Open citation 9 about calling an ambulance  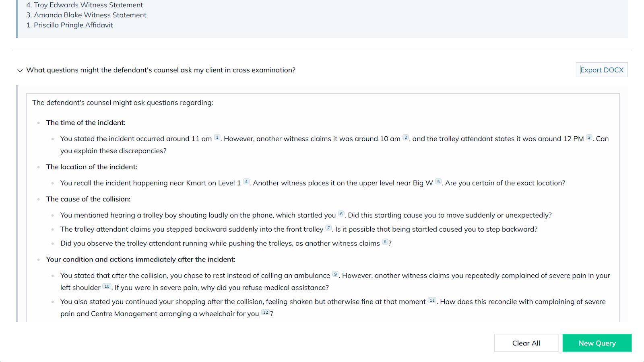click(x=335, y=274)
